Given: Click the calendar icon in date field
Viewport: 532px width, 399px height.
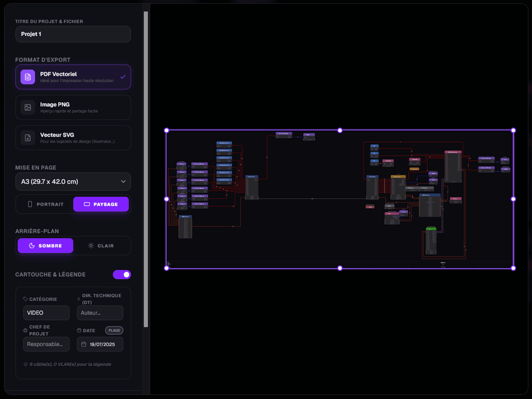Looking at the screenshot, I should 84,344.
